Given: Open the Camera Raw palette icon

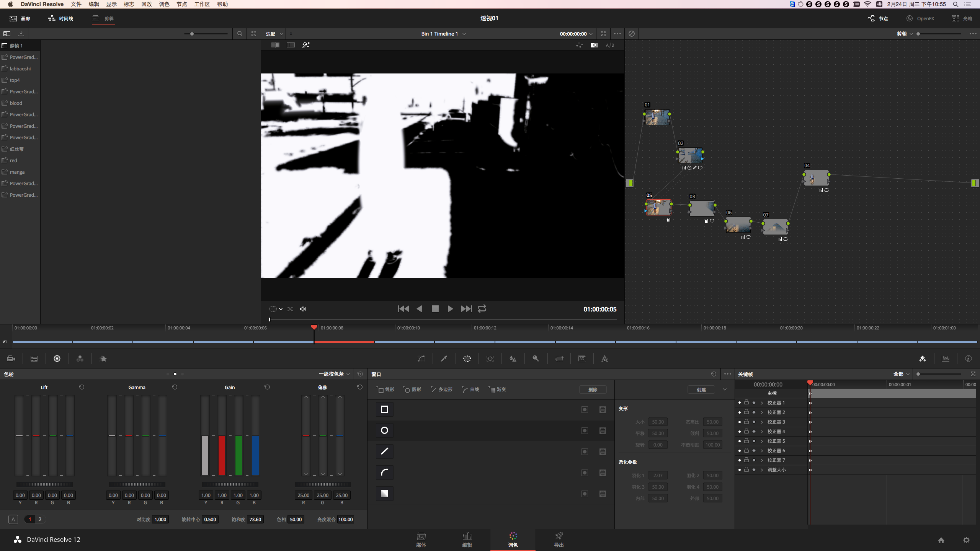Looking at the screenshot, I should point(11,359).
